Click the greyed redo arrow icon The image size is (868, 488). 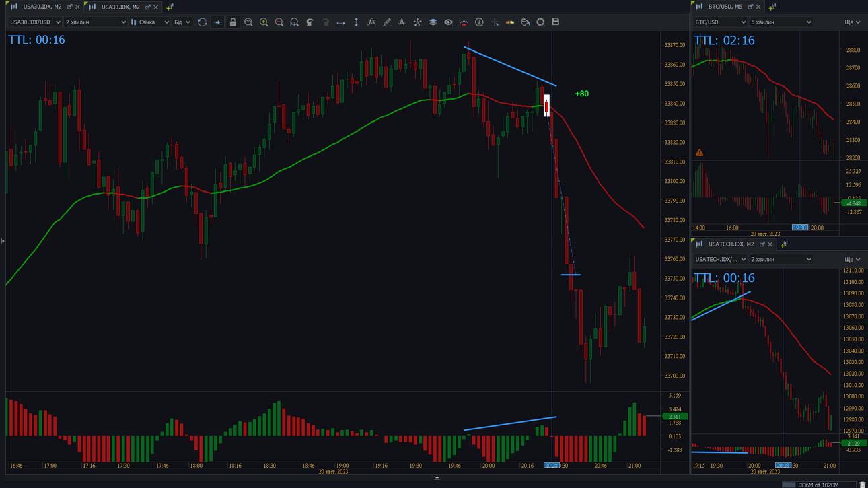pos(325,22)
